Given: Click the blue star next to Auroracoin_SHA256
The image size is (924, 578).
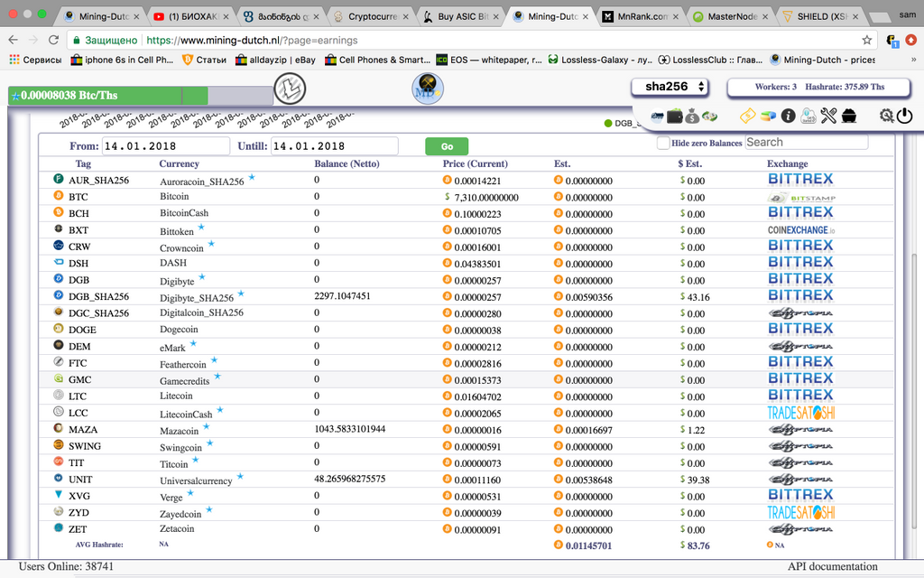Looking at the screenshot, I should tap(252, 177).
